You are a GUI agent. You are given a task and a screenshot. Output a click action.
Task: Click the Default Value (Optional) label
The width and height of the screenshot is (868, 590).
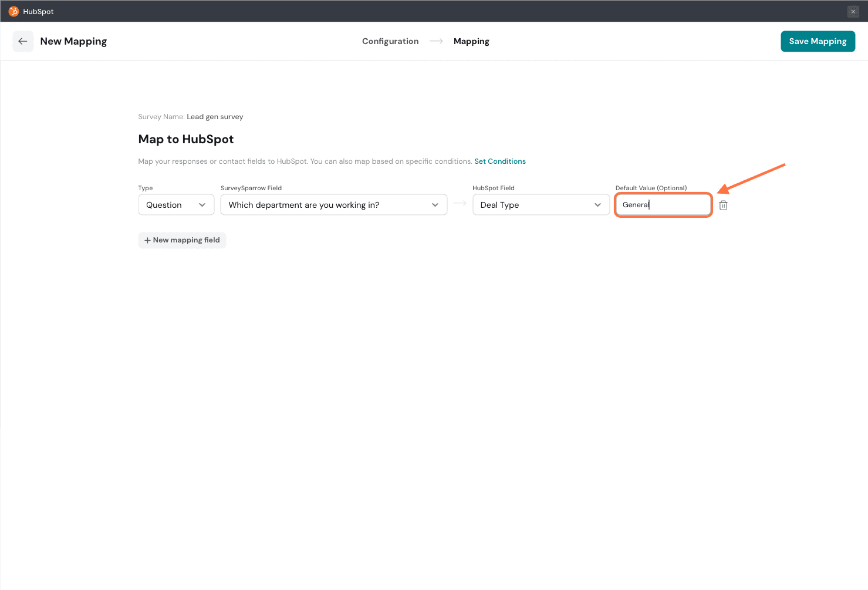pos(651,188)
